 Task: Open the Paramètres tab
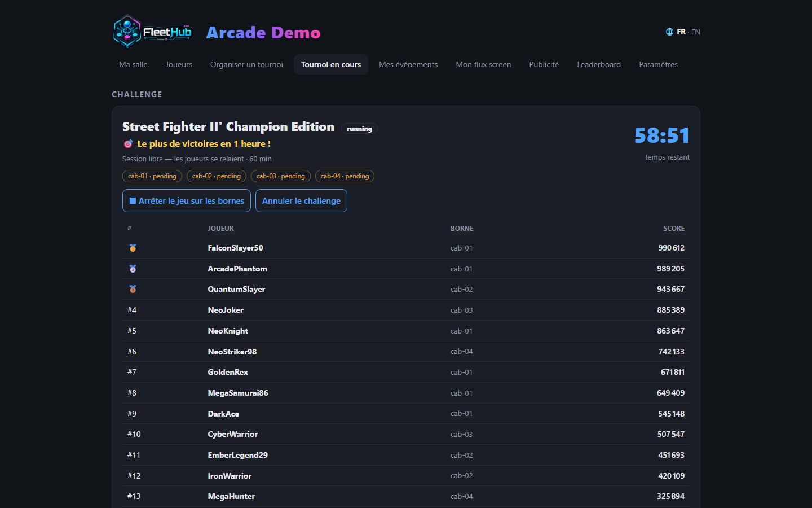click(658, 64)
